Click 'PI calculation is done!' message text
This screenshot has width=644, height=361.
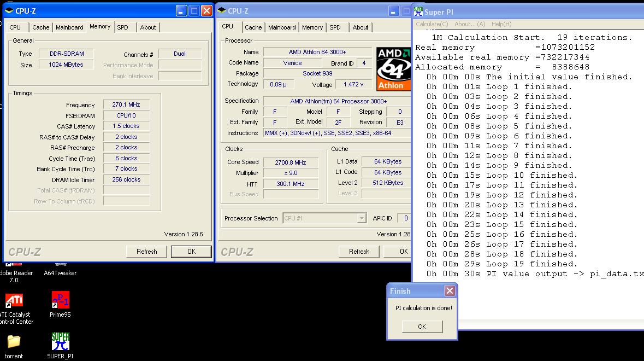[x=423, y=307]
